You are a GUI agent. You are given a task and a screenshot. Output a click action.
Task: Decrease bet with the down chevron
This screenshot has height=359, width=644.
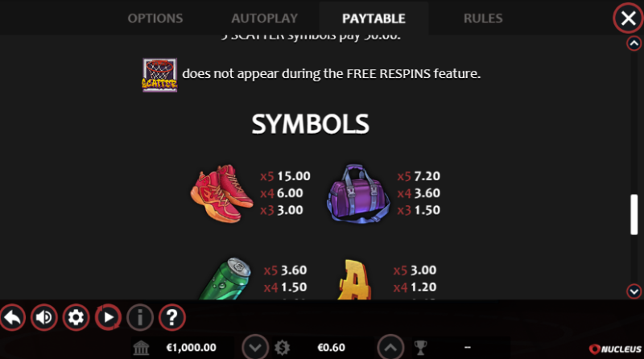pos(255,348)
